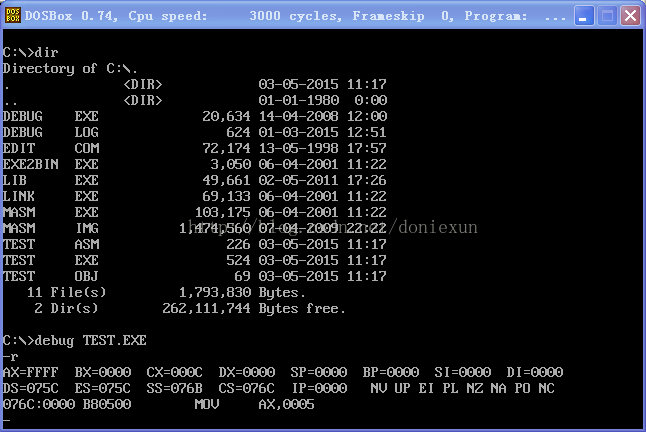646x432 pixels.
Task: Click the debug prompt cursor line
Action: tap(6, 420)
